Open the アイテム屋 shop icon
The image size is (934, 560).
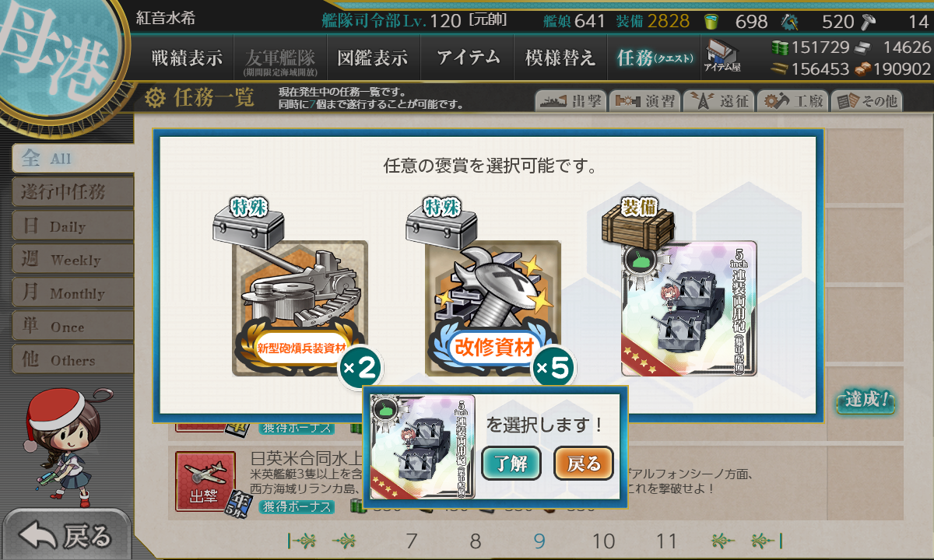[722, 57]
